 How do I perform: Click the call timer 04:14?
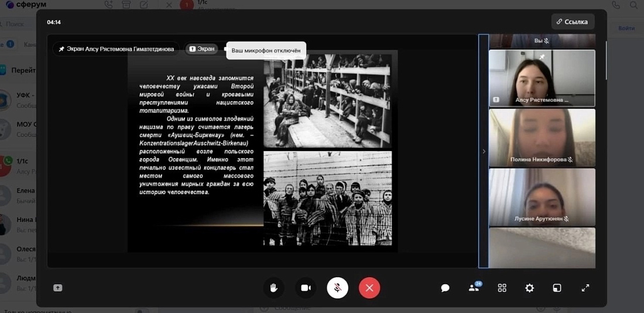coord(54,22)
